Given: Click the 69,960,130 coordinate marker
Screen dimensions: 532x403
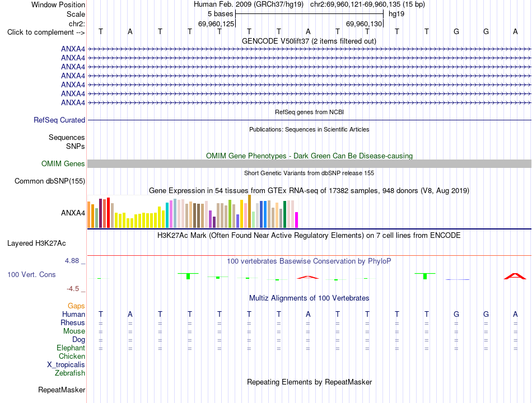Looking at the screenshot, I should point(364,24).
